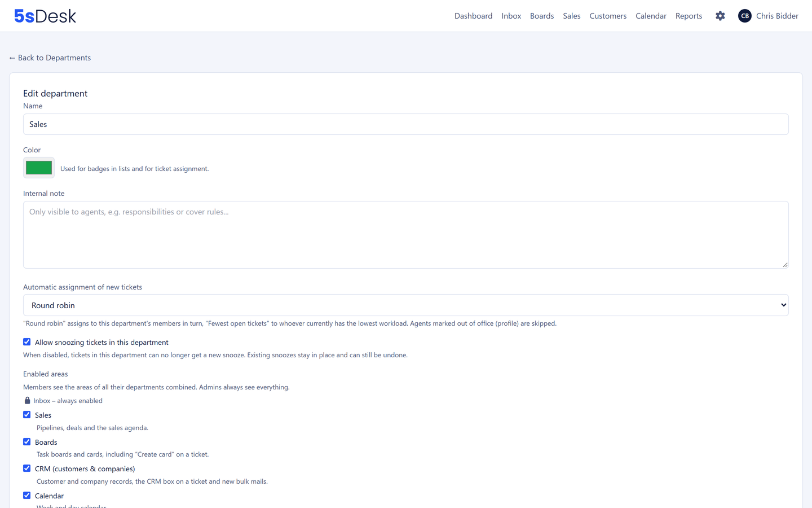This screenshot has width=812, height=508.
Task: Open the settings gear icon
Action: (720, 16)
